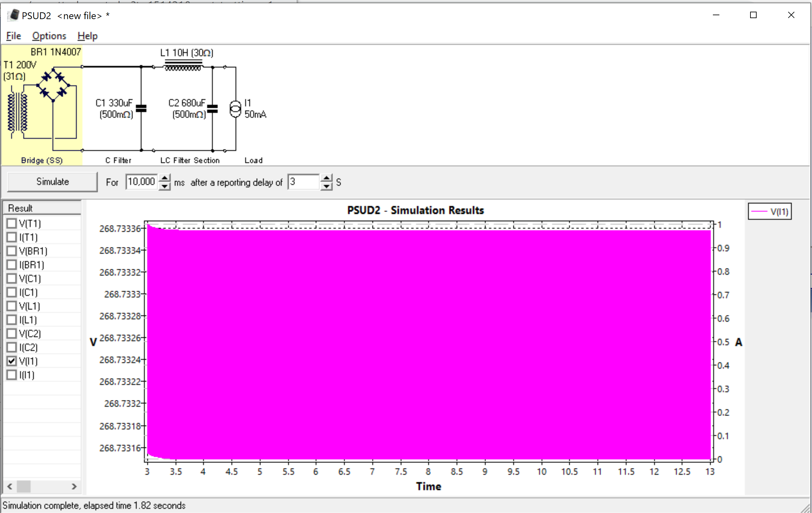The image size is (812, 513).
Task: Decrease simulation duration with down arrow
Action: tap(164, 186)
